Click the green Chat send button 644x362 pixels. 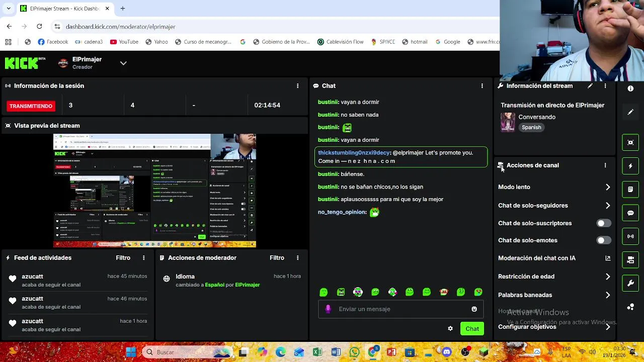pyautogui.click(x=472, y=329)
